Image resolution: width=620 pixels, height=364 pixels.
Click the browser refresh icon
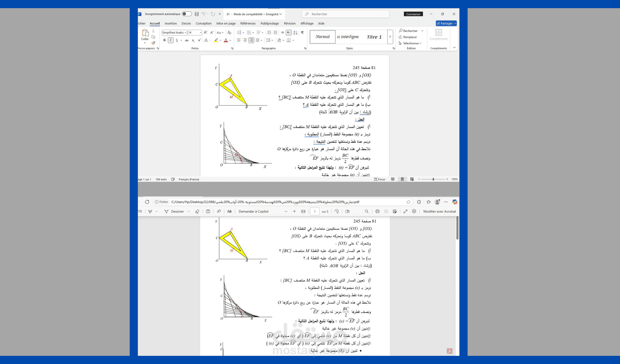coord(147,202)
